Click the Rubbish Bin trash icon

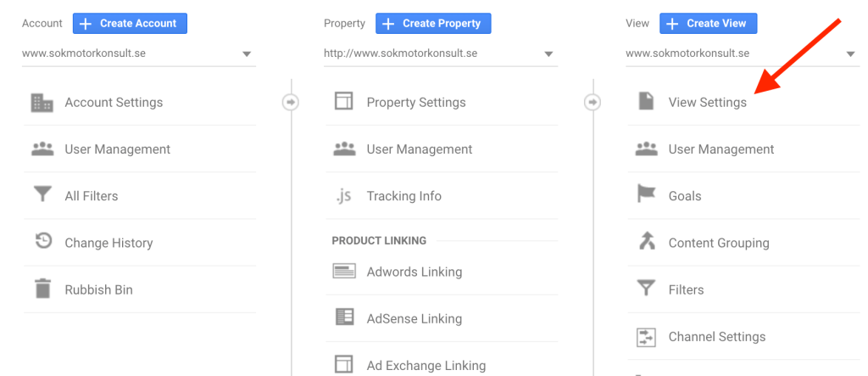[x=42, y=289]
